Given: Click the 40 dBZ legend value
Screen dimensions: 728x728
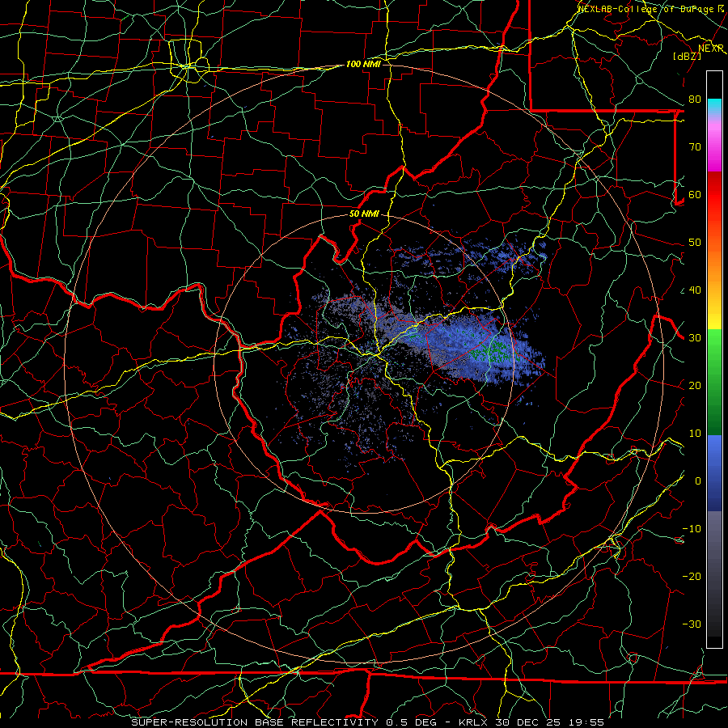Looking at the screenshot, I should (695, 290).
